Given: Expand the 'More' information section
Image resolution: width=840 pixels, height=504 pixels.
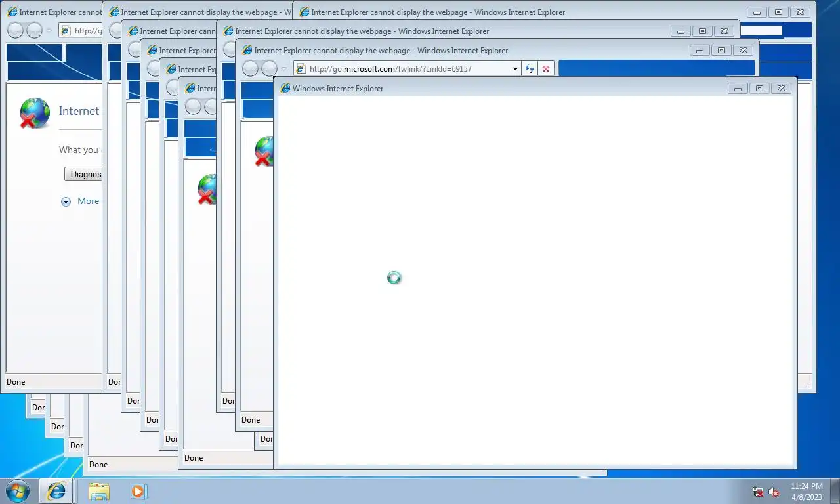Looking at the screenshot, I should [x=79, y=201].
